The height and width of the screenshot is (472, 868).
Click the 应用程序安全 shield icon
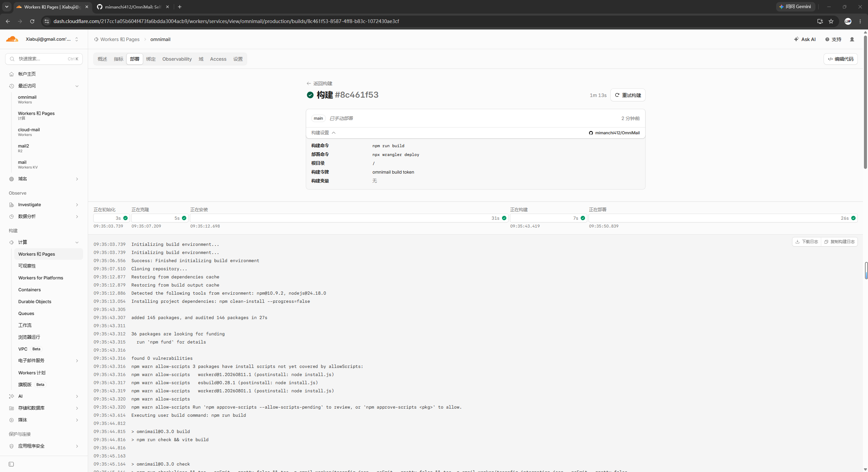[x=12, y=446]
